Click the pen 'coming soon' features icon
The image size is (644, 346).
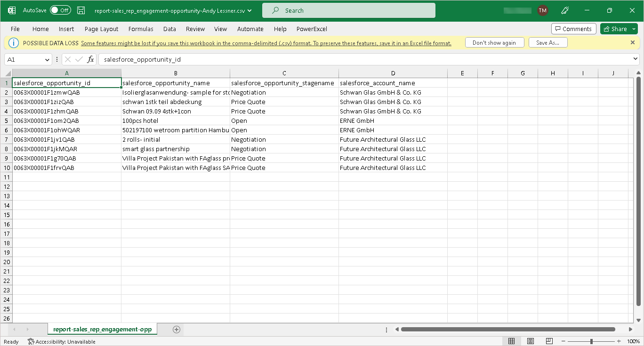565,10
